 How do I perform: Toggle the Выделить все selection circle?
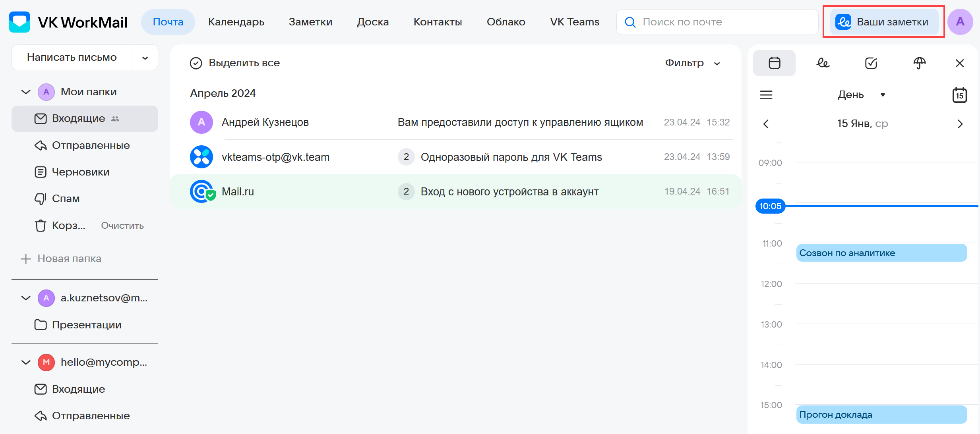coord(196,63)
